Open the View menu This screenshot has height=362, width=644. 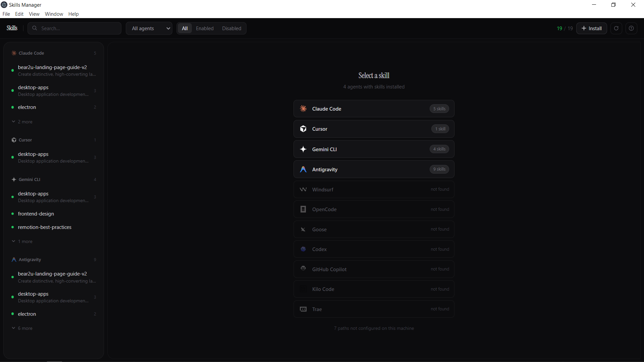34,14
